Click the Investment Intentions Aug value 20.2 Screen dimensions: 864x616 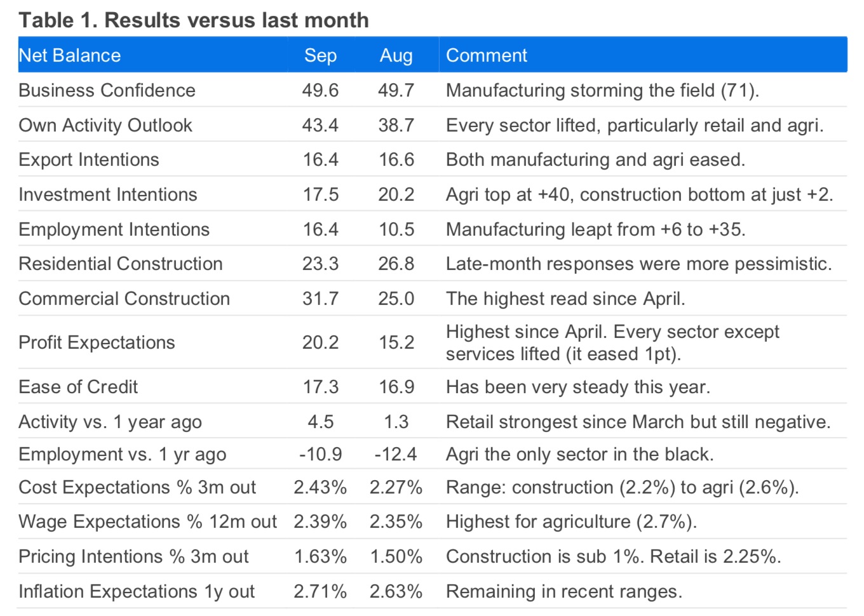[x=396, y=194]
